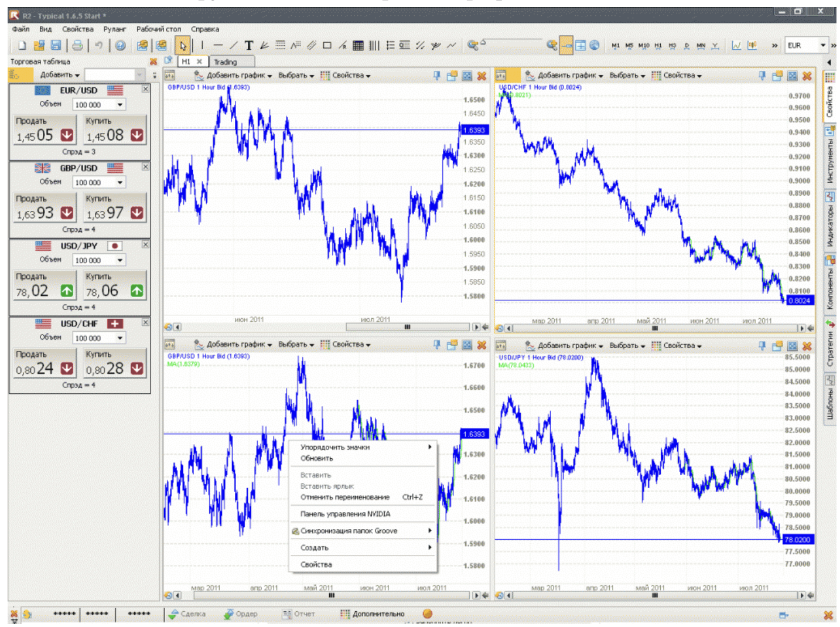Click the New document icon in toolbar
The width and height of the screenshot is (840, 627).
pyautogui.click(x=22, y=46)
